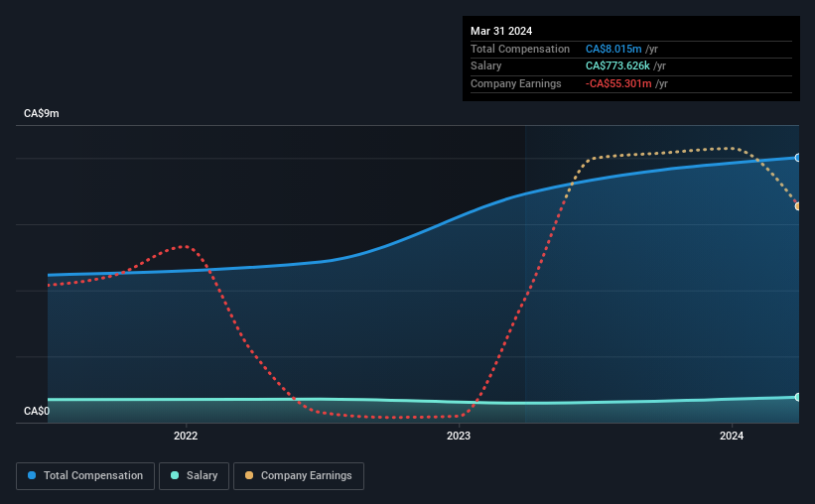Click the 2024 x-axis label
This screenshot has height=504, width=815.
coord(732,436)
